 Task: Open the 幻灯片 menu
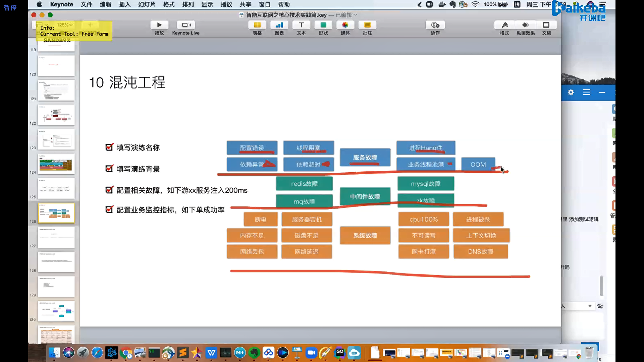click(147, 4)
